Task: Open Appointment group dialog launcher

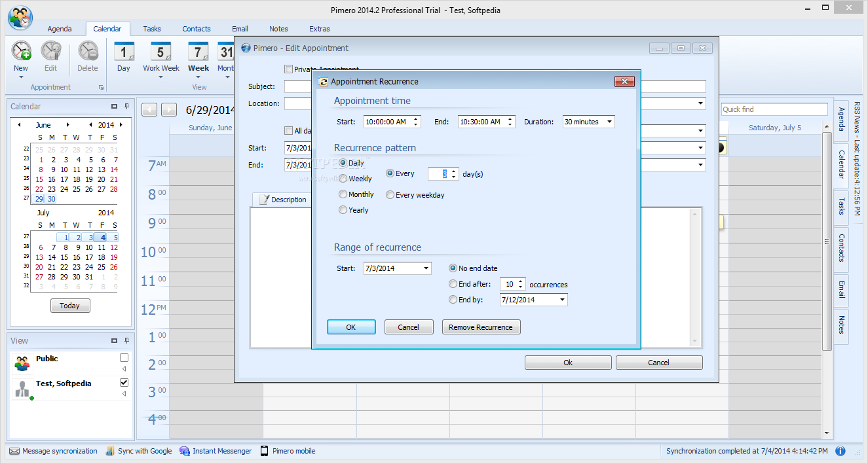Action: point(101,87)
